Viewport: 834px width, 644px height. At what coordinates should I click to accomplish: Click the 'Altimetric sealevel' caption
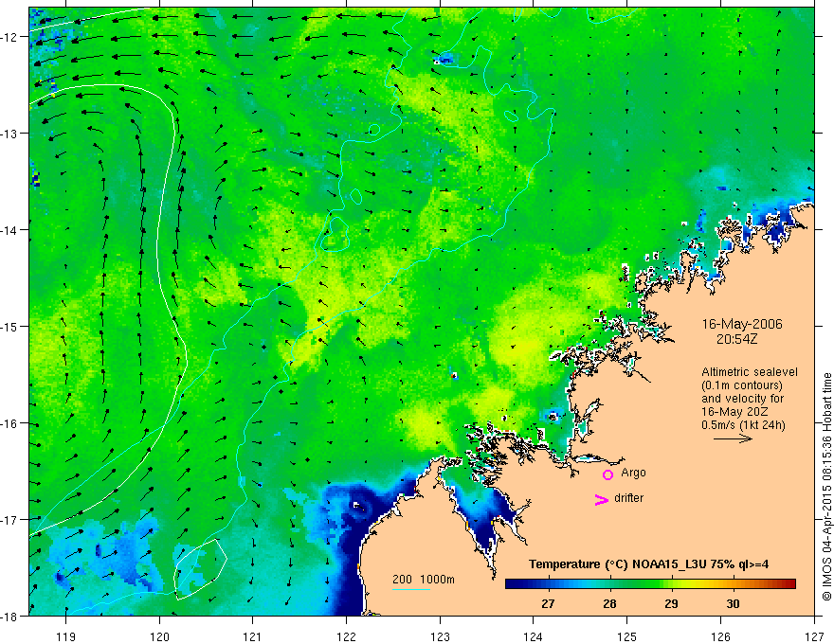(750, 372)
